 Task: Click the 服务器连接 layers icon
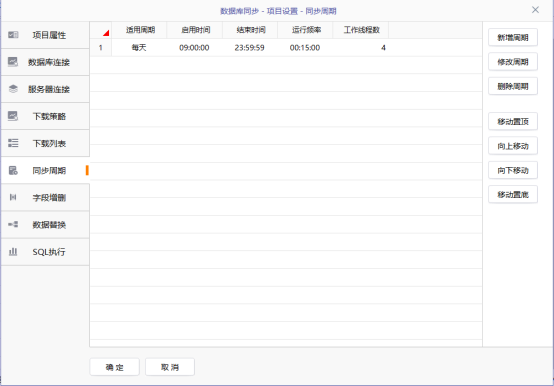(13, 89)
